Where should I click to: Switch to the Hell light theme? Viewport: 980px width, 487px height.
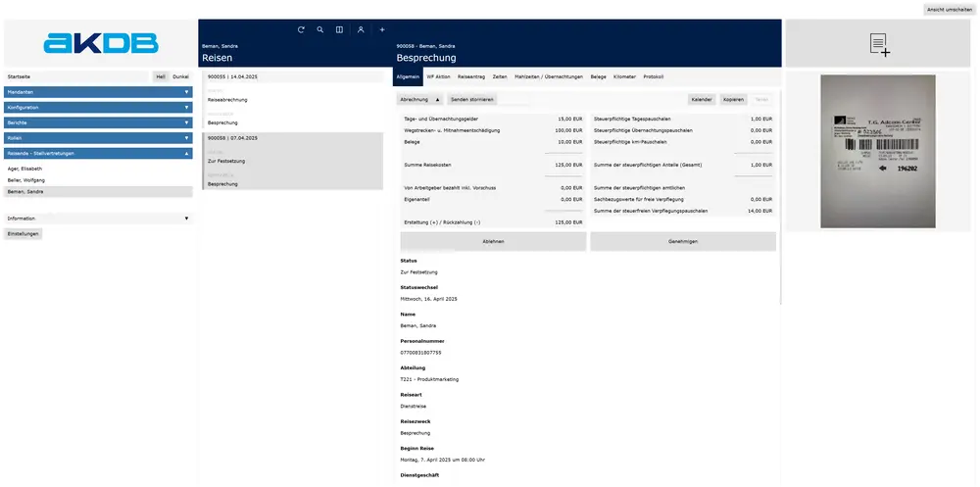coord(161,76)
